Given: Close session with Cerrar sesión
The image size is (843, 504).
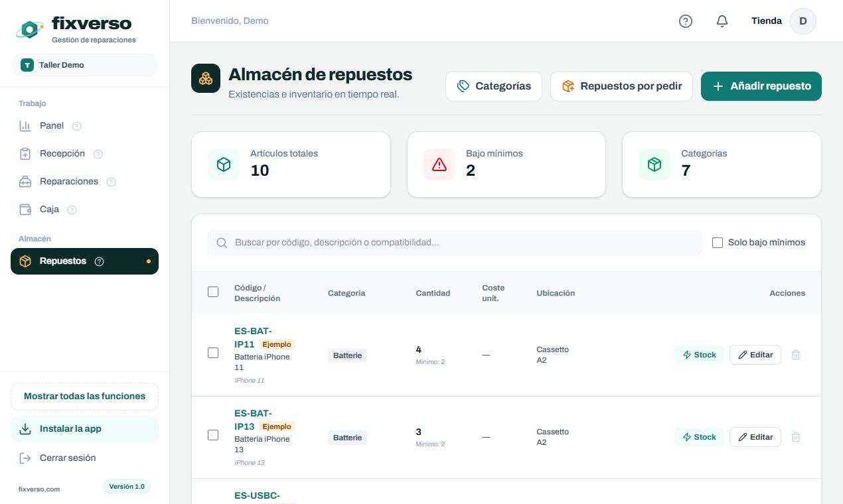Looking at the screenshot, I should pyautogui.click(x=84, y=458).
